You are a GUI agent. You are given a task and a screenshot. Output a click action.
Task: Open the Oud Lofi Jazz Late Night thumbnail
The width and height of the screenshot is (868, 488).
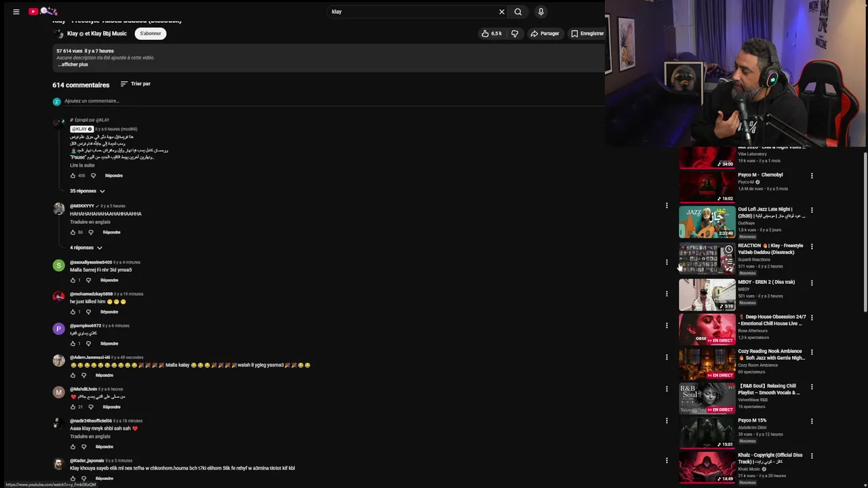(707, 222)
